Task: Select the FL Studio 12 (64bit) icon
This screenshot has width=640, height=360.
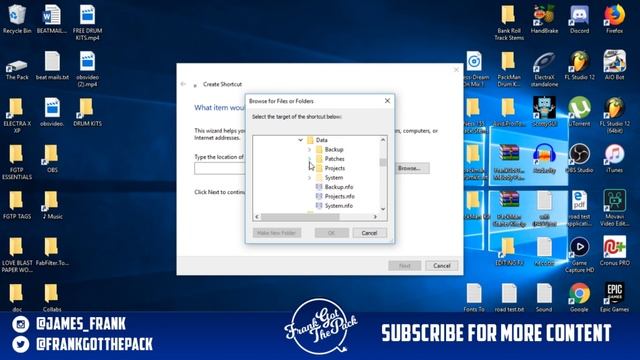Action: (614, 115)
